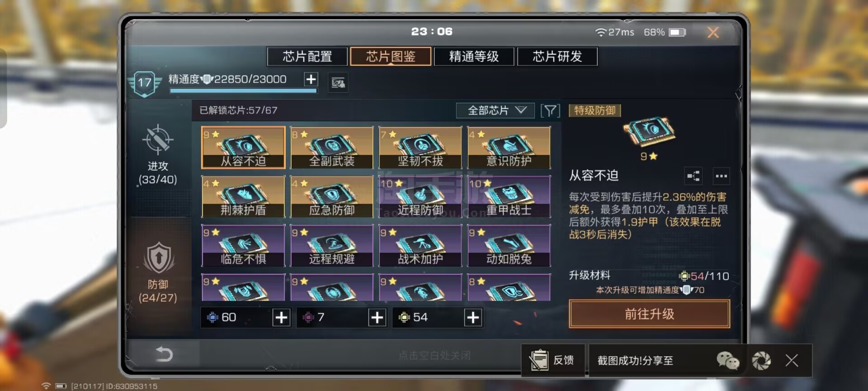Select the 防御 defense shield category
The image size is (868, 391).
(x=158, y=257)
